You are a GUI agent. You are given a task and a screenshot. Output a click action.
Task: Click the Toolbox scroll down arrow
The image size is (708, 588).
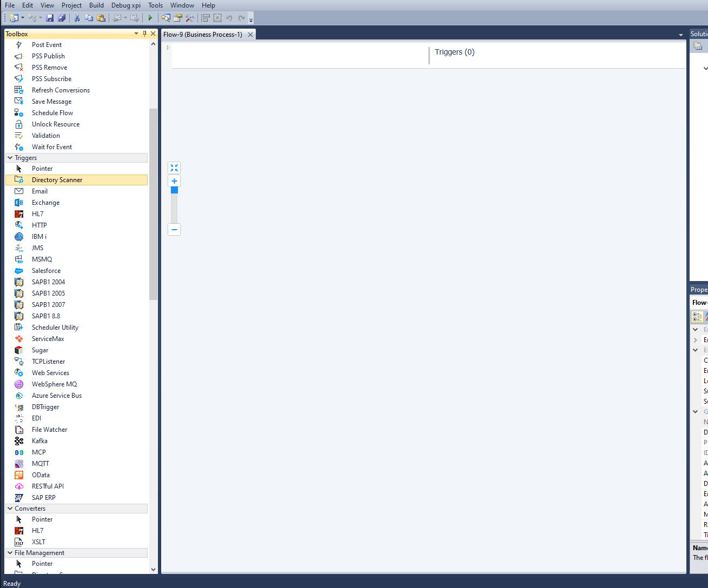[x=153, y=569]
